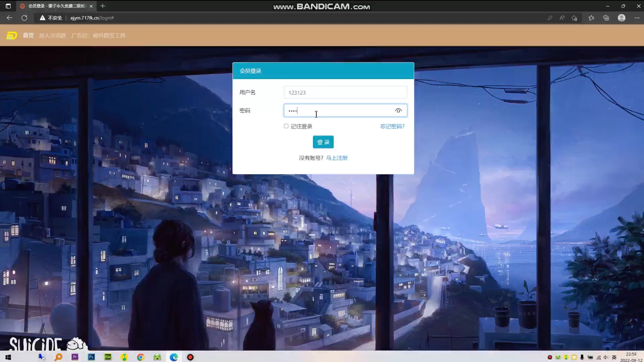Open the 广告位: 邮件群发工具 link
The height and width of the screenshot is (362, 644).
coord(98,36)
